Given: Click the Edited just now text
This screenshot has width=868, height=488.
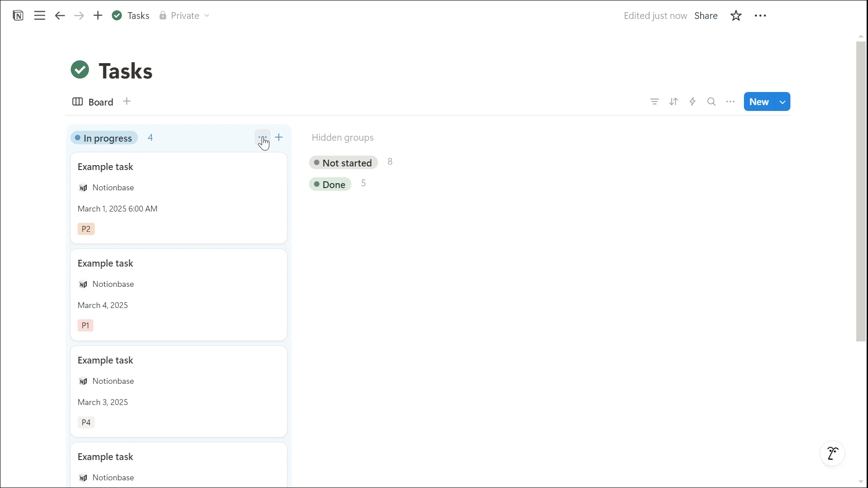Looking at the screenshot, I should (655, 16).
